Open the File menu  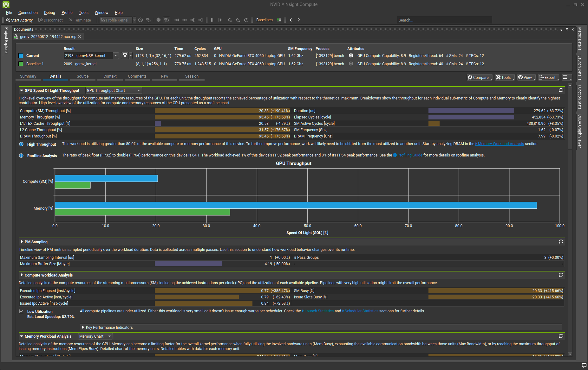[x=9, y=13]
